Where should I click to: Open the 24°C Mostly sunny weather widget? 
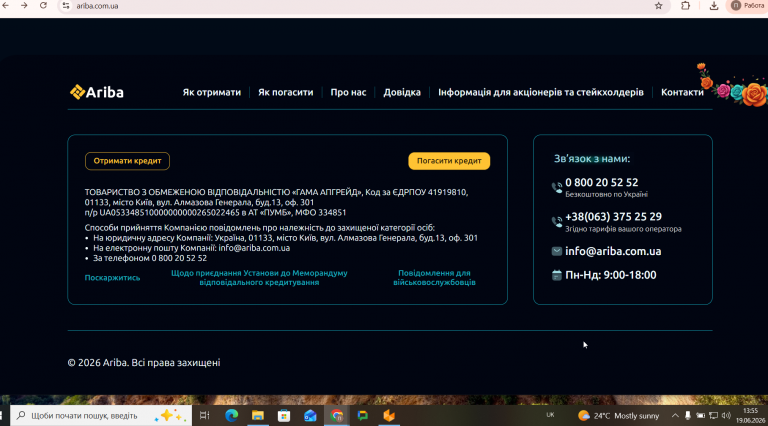(x=619, y=416)
